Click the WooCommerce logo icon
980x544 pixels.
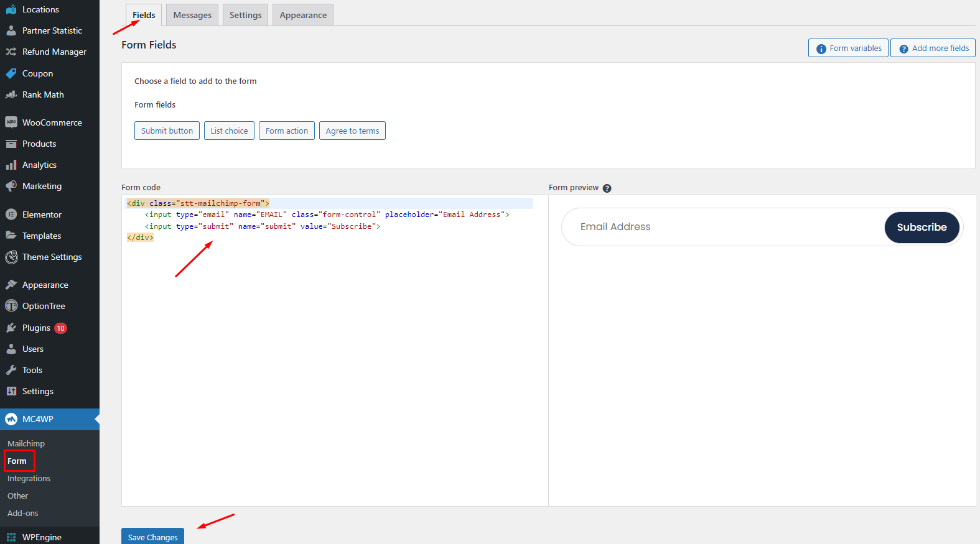pyautogui.click(x=11, y=122)
